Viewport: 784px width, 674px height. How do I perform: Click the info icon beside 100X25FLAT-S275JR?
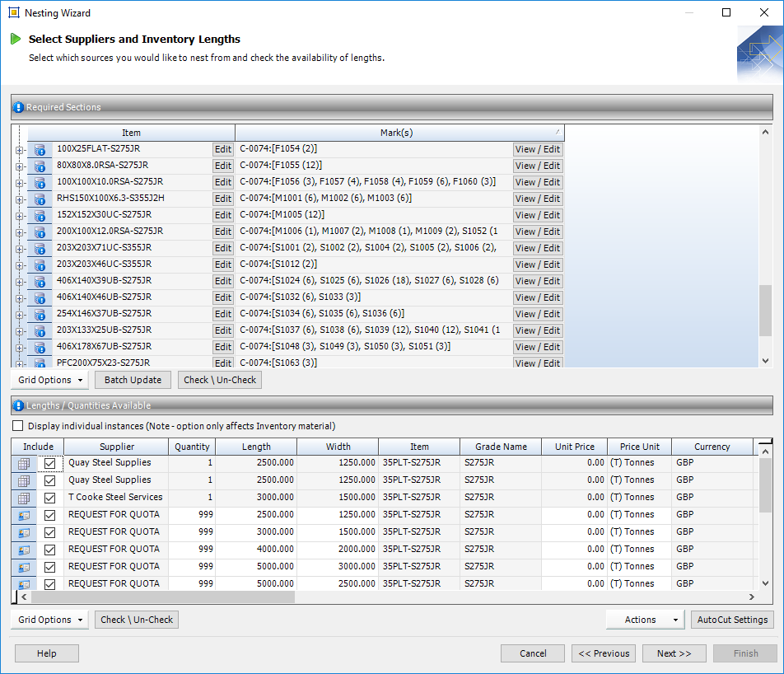(40, 149)
